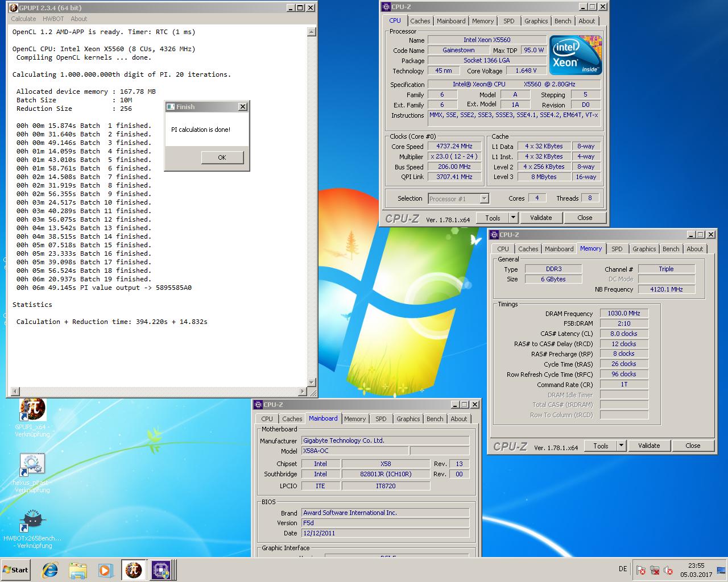
Task: Switch to CPU tab in Memory window
Action: pos(503,249)
